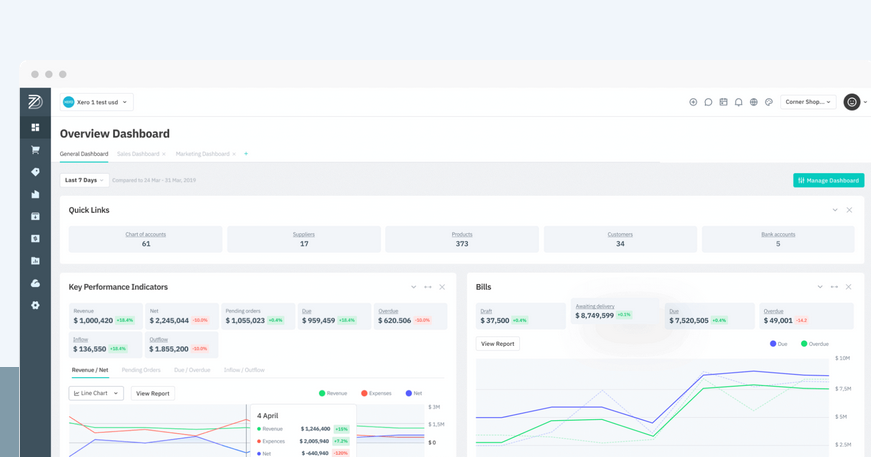Toggle the Expenses legend series
Screen dimensions: 871x457
click(x=376, y=393)
